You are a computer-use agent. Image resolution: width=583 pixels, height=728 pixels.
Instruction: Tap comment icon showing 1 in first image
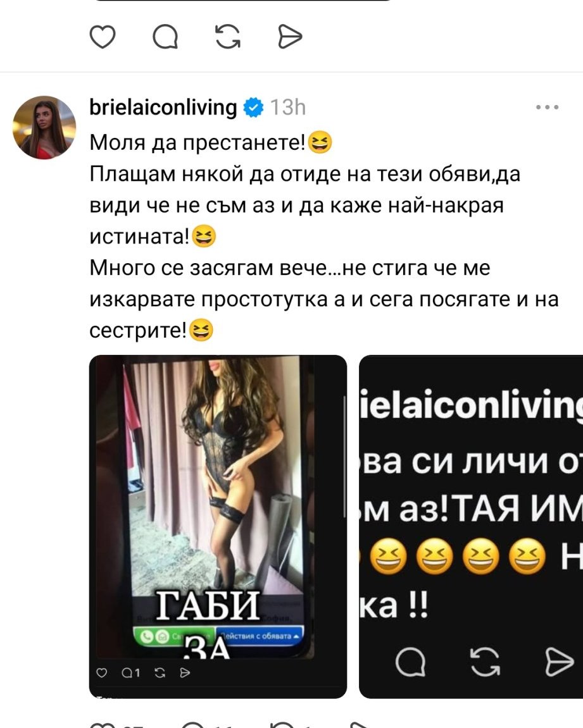[130, 673]
